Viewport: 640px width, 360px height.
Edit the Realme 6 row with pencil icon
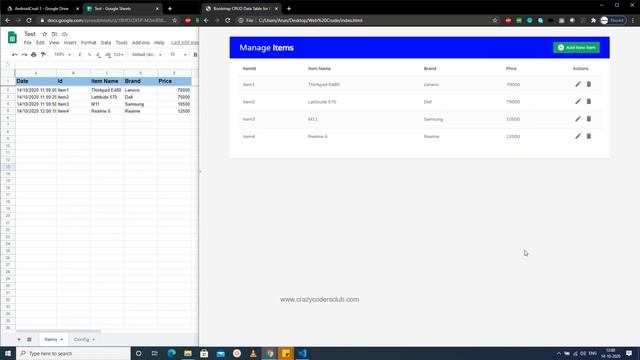tap(578, 136)
